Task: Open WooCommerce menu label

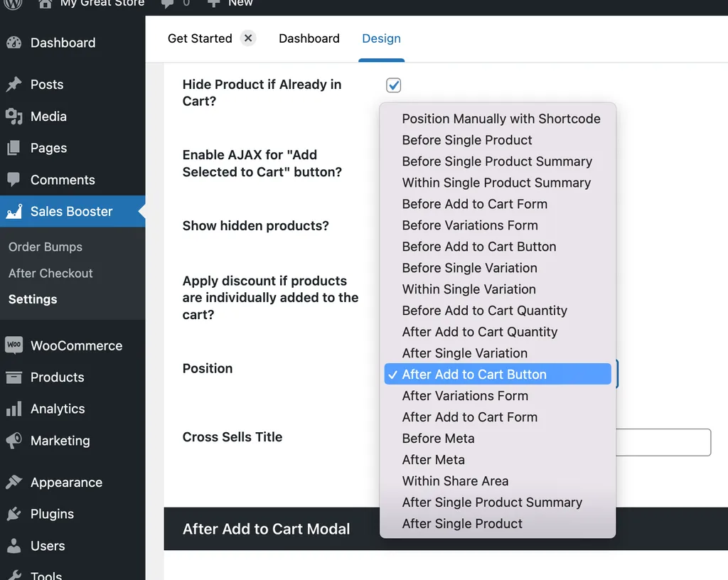Action: (x=77, y=345)
